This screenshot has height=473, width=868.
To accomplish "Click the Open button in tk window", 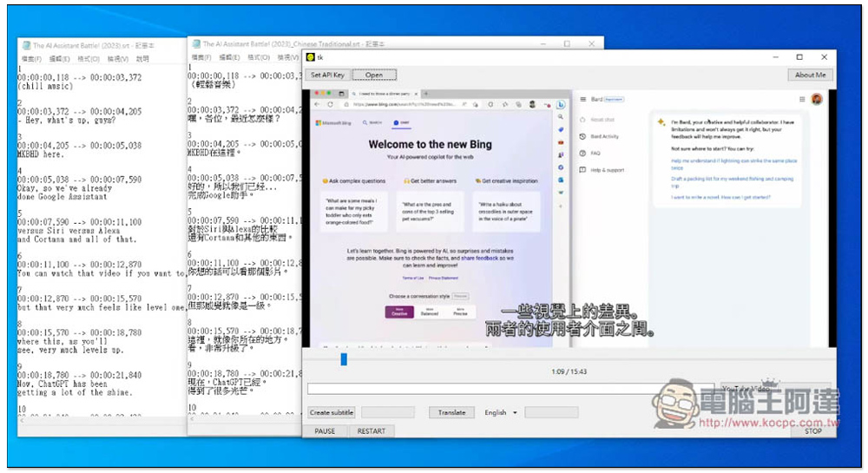I will (x=374, y=75).
